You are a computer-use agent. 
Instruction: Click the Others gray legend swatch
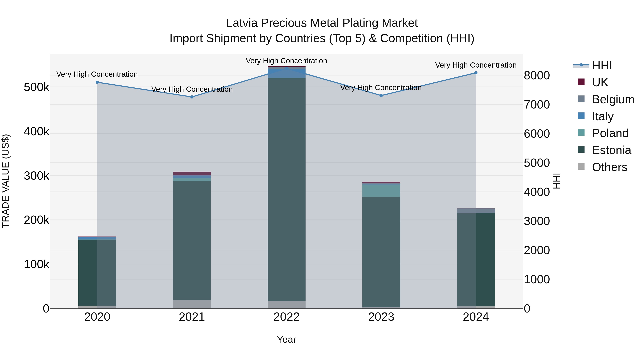coord(581,166)
